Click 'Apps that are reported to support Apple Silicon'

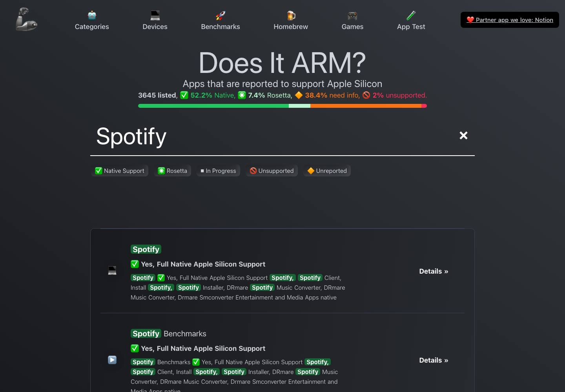[x=282, y=84]
